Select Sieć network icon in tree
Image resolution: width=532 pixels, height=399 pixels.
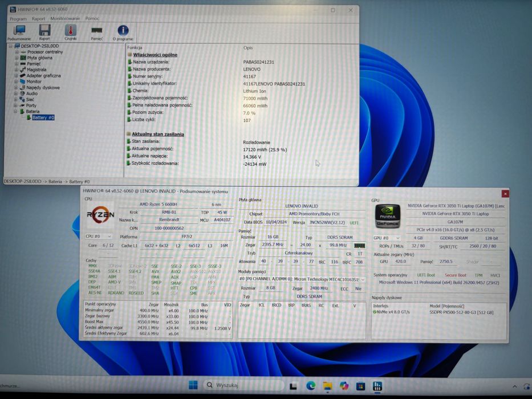click(22, 99)
